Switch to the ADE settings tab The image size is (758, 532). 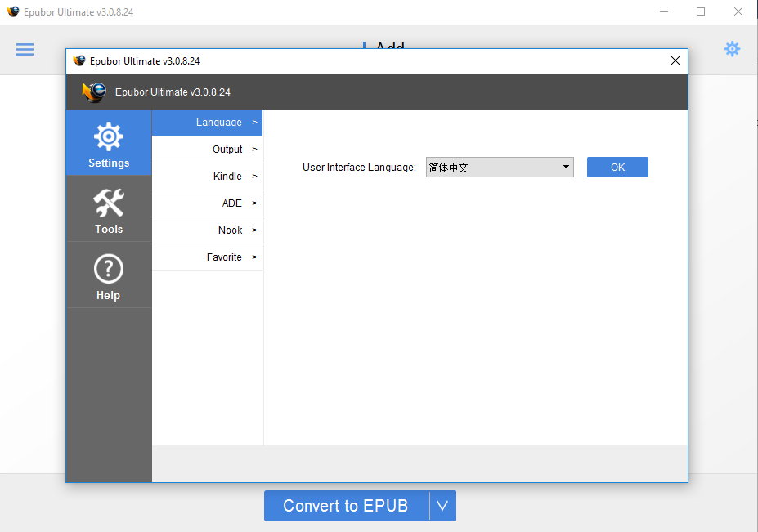(x=208, y=203)
